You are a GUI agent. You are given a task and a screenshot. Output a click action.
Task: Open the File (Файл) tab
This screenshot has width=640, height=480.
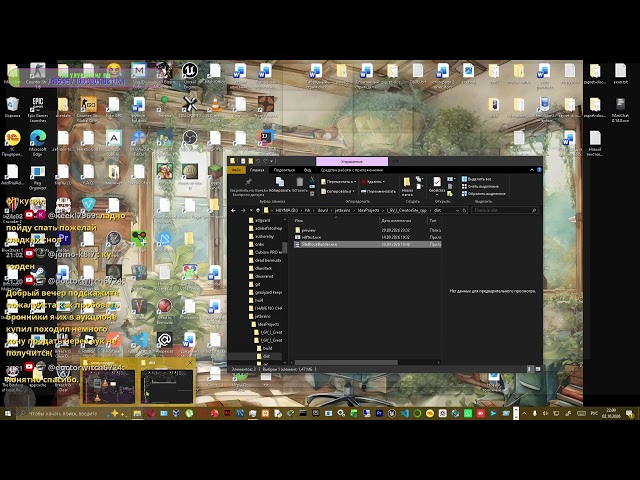click(236, 170)
